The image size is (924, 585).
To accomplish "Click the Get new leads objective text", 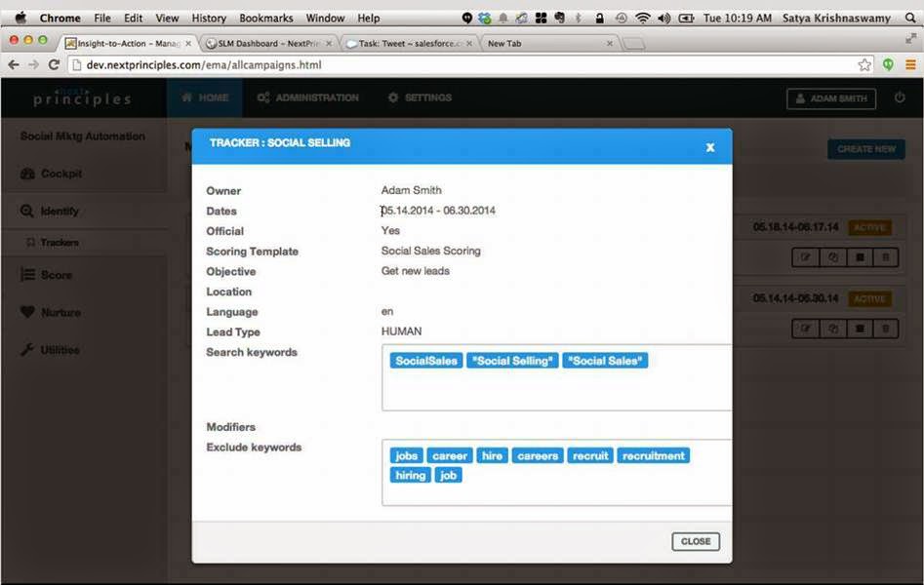I will pos(415,271).
